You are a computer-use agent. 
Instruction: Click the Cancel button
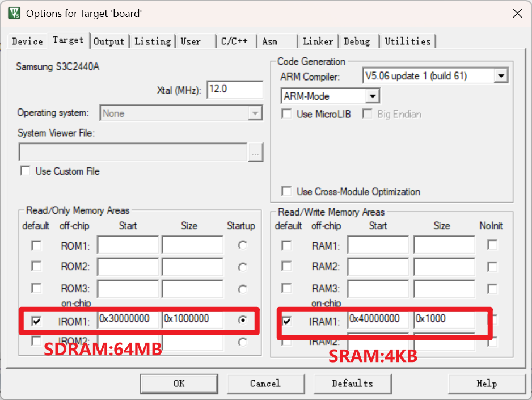[x=265, y=384]
